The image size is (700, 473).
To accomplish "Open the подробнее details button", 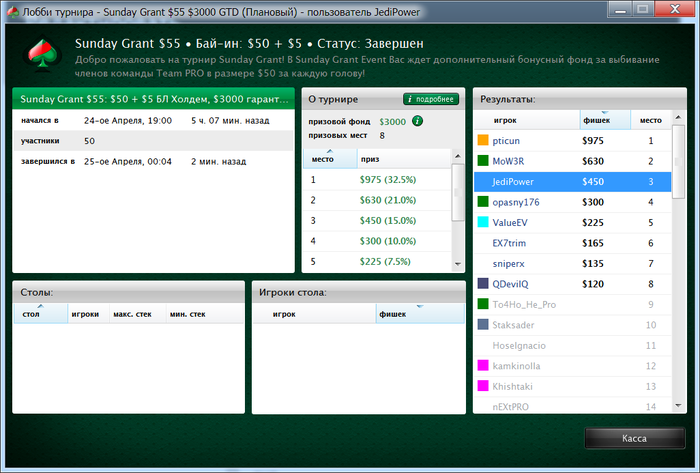I will tap(431, 99).
